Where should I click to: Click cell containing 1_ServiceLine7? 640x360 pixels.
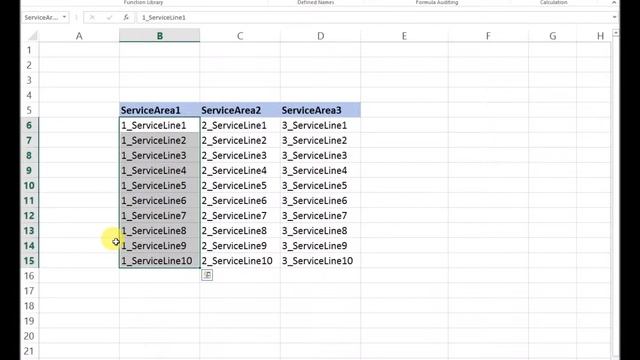(x=160, y=216)
